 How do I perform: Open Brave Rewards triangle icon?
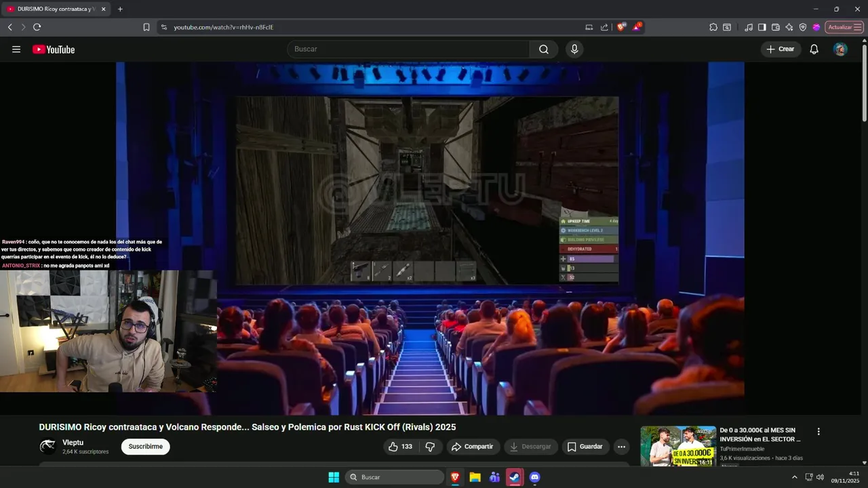(637, 27)
